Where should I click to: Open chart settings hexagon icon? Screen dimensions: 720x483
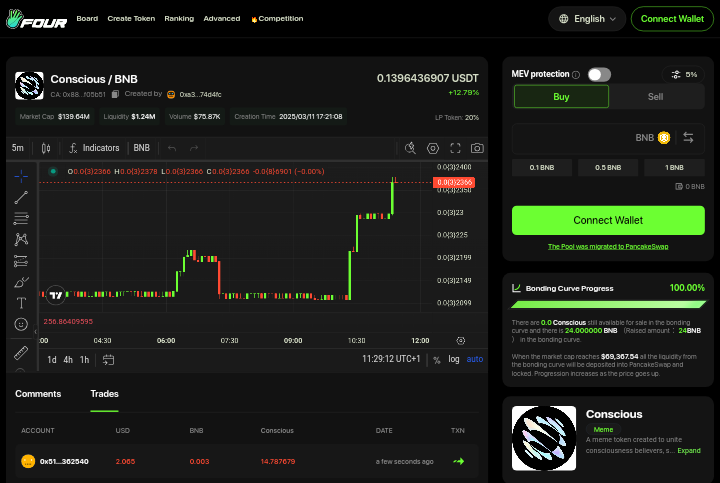pyautogui.click(x=433, y=148)
